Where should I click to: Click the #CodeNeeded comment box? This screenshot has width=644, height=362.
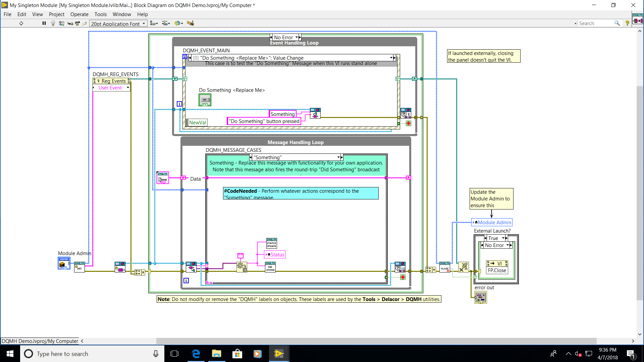click(301, 193)
